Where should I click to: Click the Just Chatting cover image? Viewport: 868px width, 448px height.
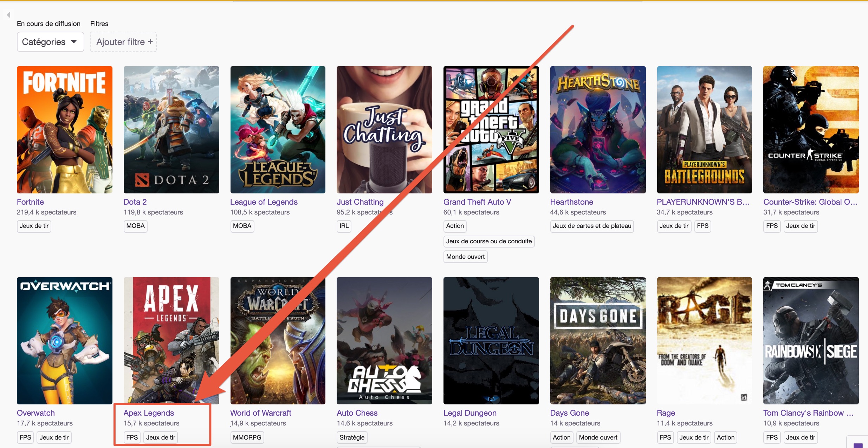point(384,130)
